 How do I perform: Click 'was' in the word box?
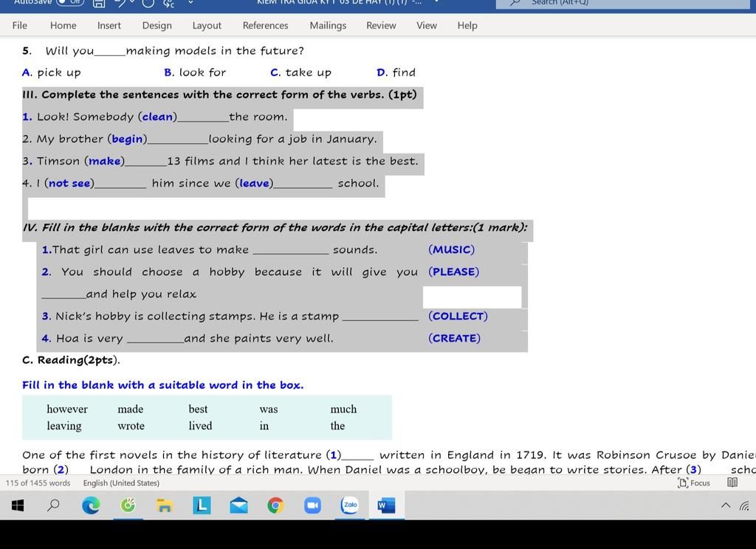click(x=269, y=410)
